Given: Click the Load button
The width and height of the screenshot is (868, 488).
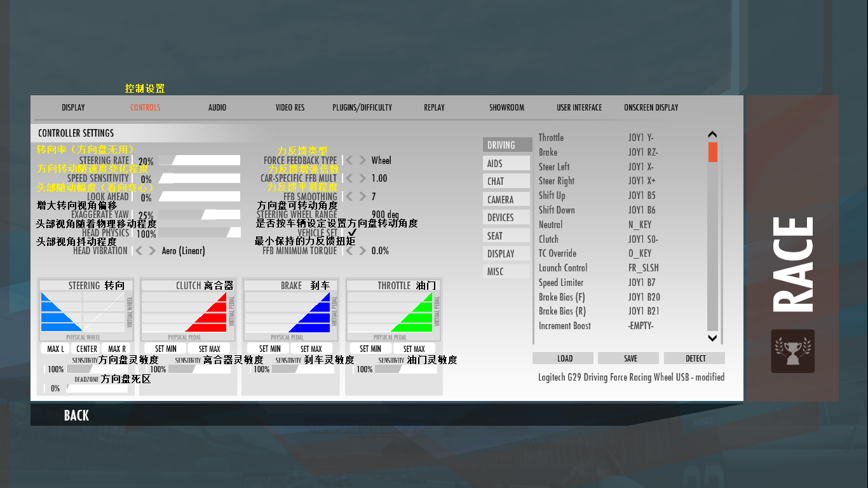Looking at the screenshot, I should point(563,358).
